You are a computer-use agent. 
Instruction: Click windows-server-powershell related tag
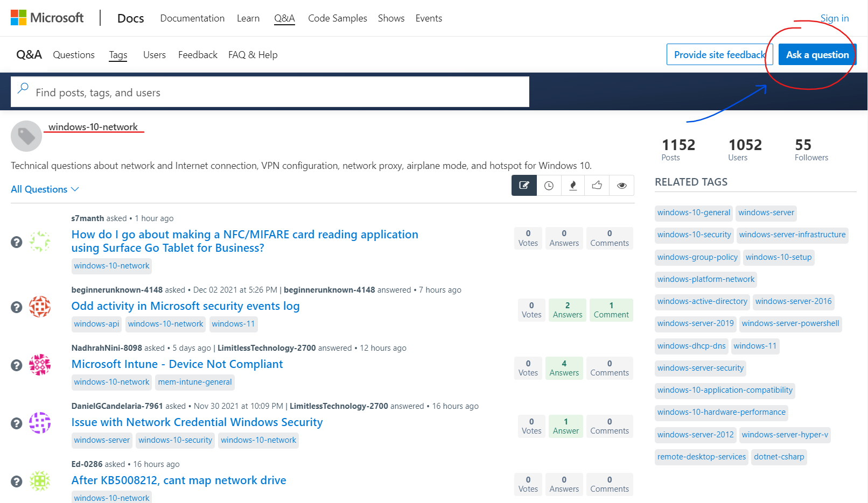(x=790, y=323)
